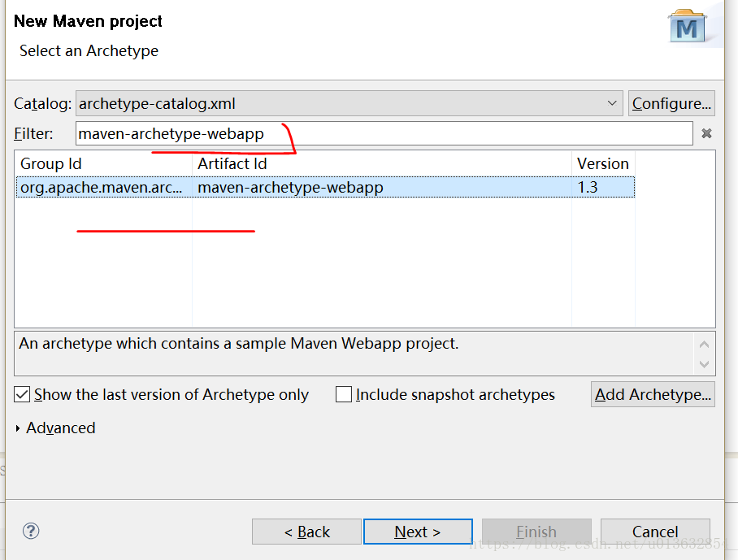Select the version 1.3 cell

603,187
